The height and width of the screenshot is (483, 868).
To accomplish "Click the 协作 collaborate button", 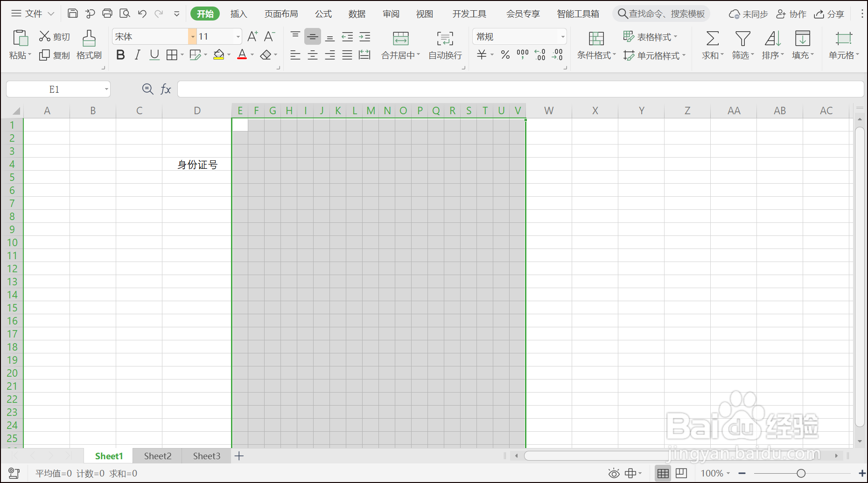I will coord(791,14).
